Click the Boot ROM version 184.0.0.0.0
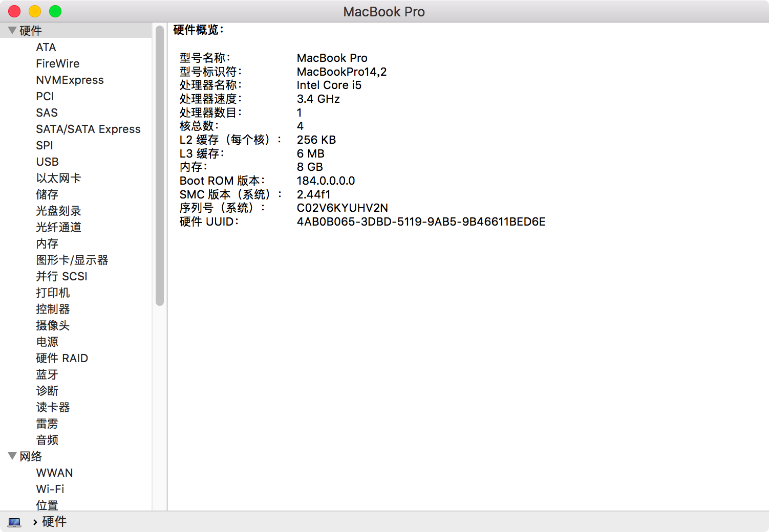Screen dimensions: 769x532 326,181
